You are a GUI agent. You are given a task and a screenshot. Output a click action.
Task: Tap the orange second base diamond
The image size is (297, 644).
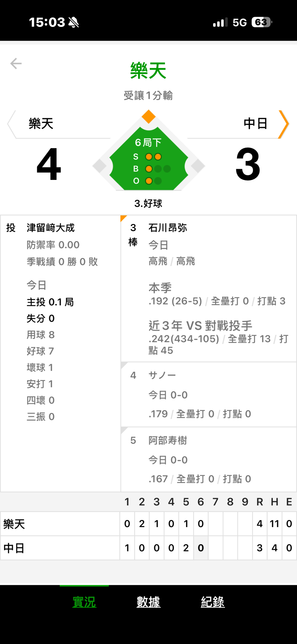pos(149,117)
